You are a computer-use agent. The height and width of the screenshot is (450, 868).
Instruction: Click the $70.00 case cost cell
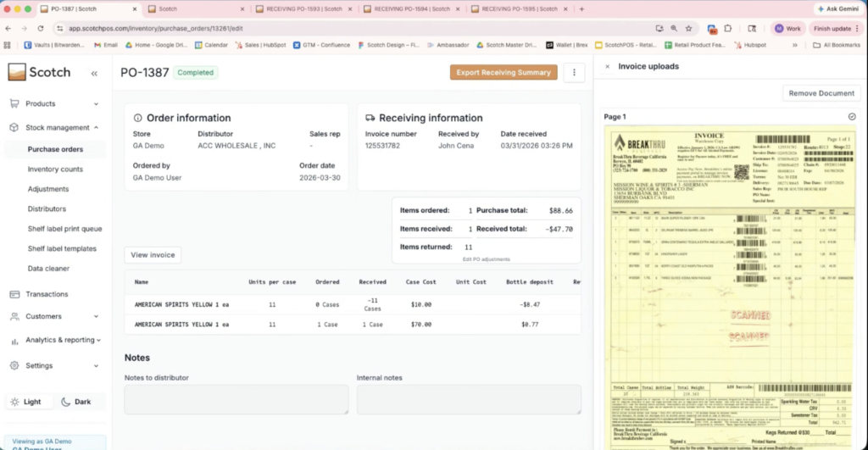[421, 325]
